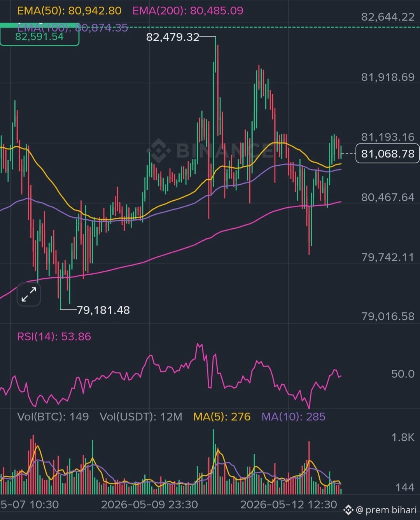Viewport: 420px width, 520px height.
Task: Click the 1.8K volume axis label
Action: coord(403,438)
